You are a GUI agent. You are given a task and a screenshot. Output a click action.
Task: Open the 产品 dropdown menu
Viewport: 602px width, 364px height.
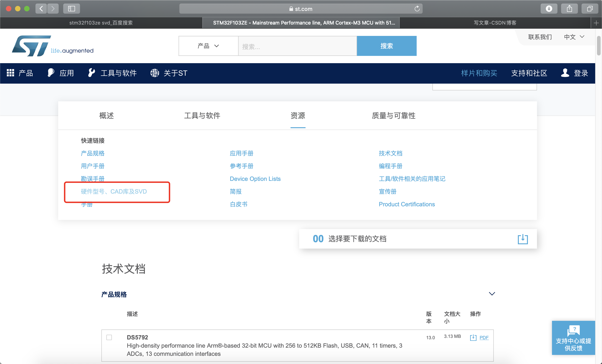[x=208, y=46]
